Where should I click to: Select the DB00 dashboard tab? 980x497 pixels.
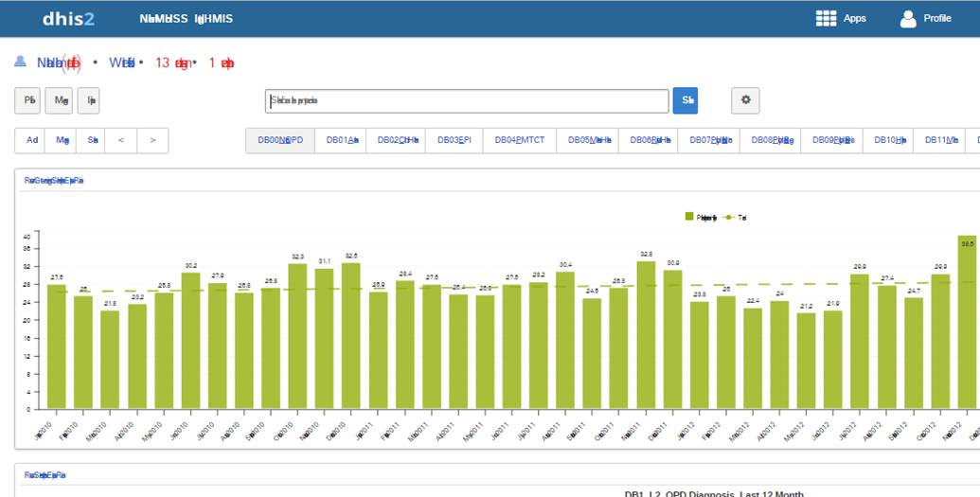click(279, 140)
